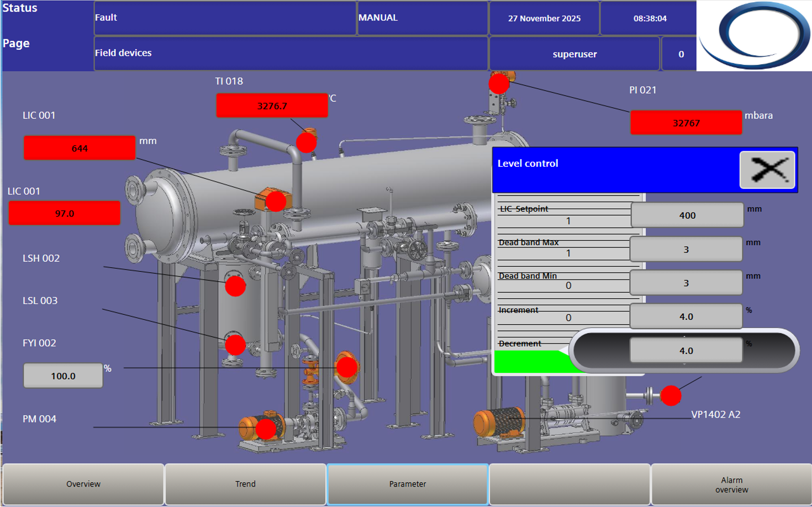812x507 pixels.
Task: Click the Decrement percentage field
Action: [x=686, y=351]
